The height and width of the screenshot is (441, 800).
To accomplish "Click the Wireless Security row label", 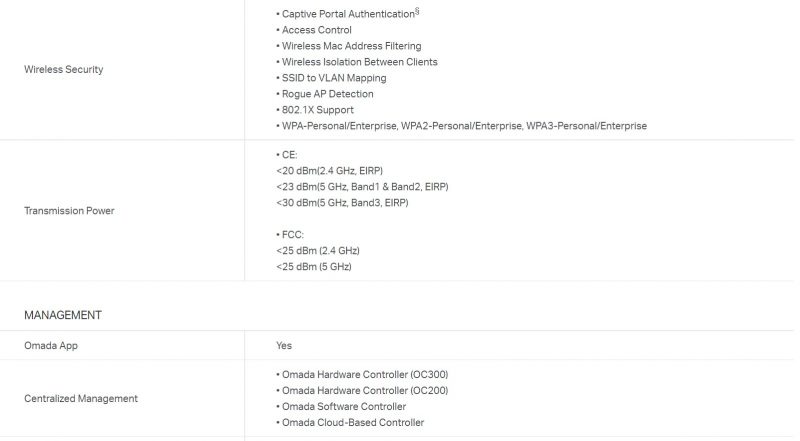I will [x=64, y=69].
